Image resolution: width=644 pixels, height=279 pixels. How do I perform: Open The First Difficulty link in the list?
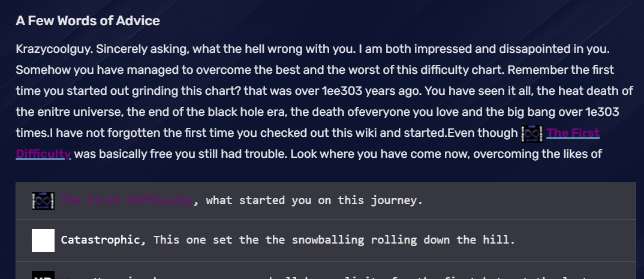tap(127, 200)
